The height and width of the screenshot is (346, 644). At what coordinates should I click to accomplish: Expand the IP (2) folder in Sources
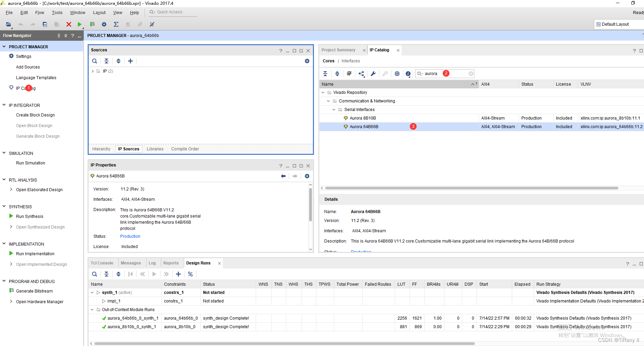[x=93, y=71]
